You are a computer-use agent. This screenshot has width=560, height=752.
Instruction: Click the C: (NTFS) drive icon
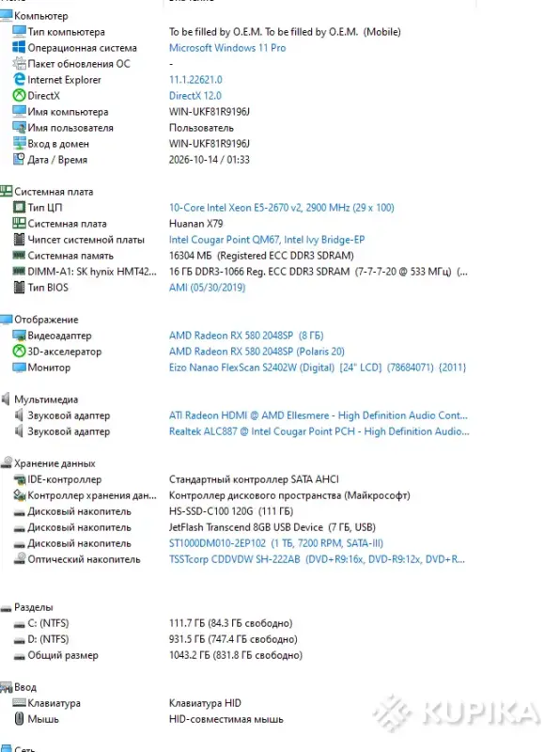[x=19, y=624]
